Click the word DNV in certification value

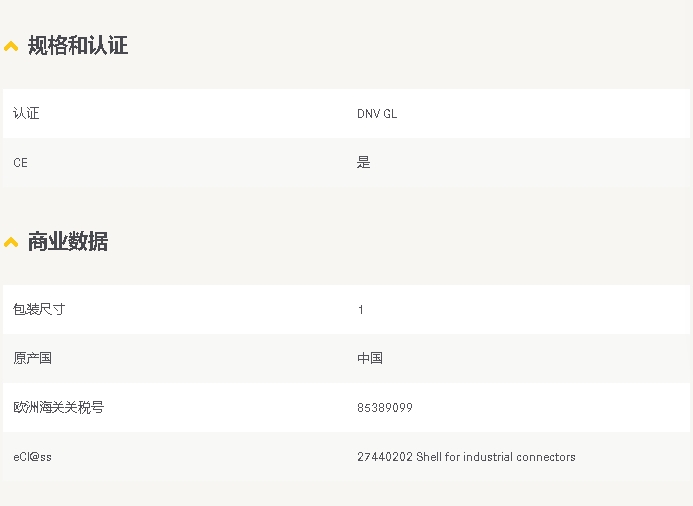tap(368, 114)
